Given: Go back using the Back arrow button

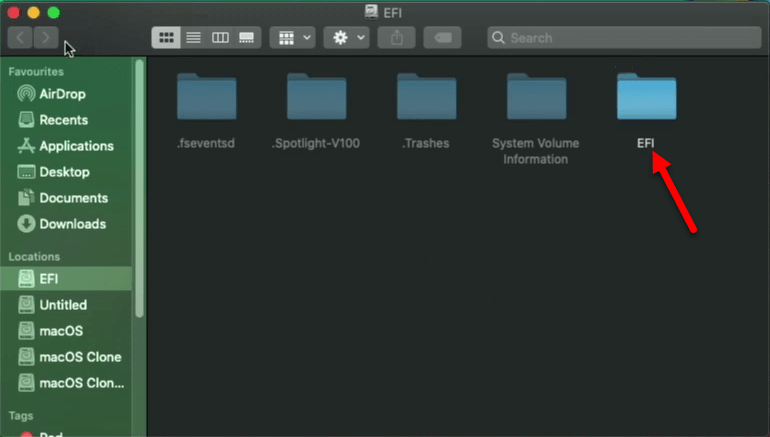Looking at the screenshot, I should (20, 38).
